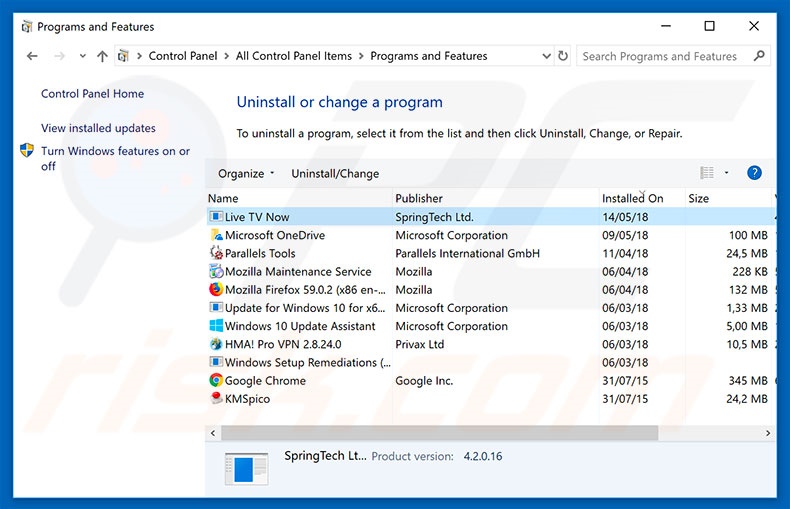Click the Programs and Features title bar icon
This screenshot has width=790, height=509.
pos(27,26)
